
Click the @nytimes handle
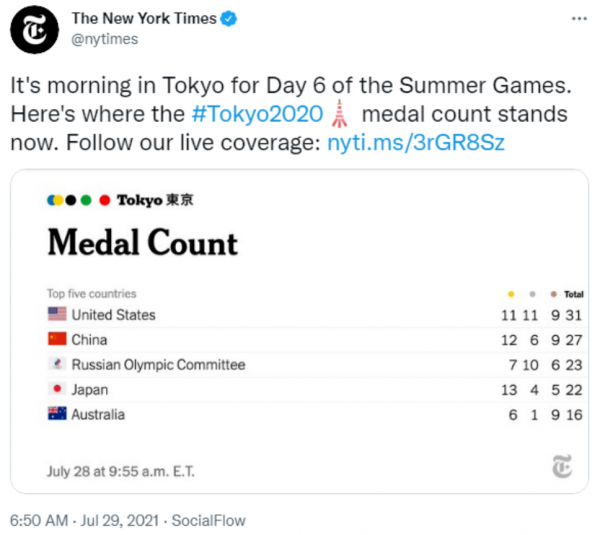[x=103, y=39]
